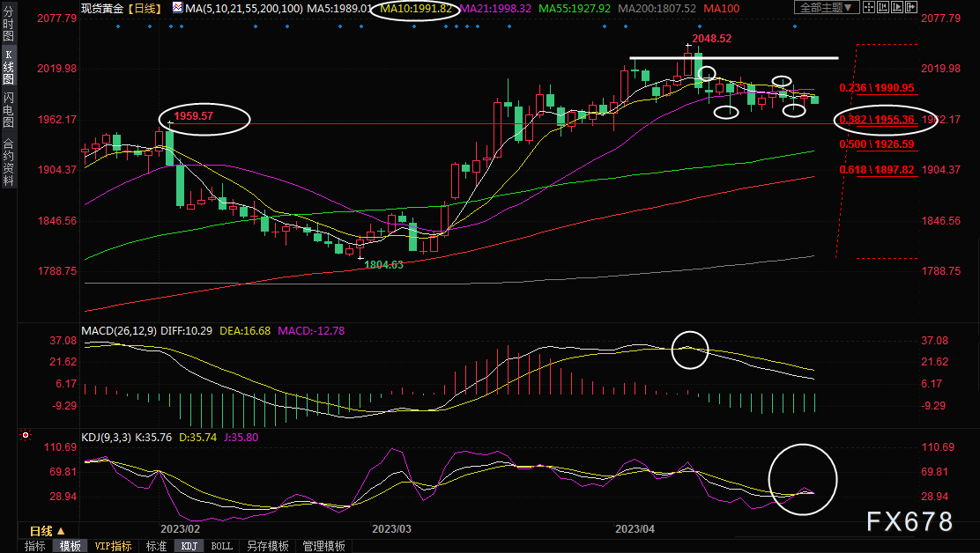This screenshot has width=980, height=553.
Task: Switch to the 指标 tab at bottom
Action: (x=35, y=546)
